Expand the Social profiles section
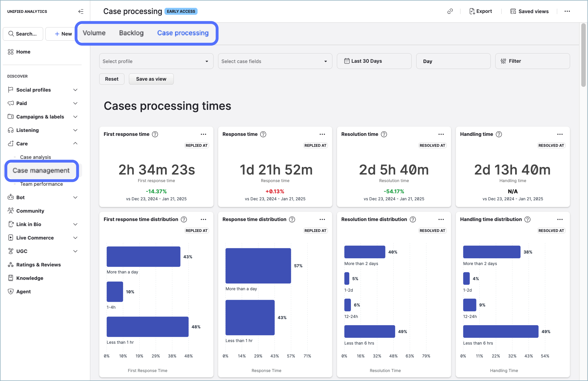Viewport: 588px width, 381px height. [x=75, y=90]
